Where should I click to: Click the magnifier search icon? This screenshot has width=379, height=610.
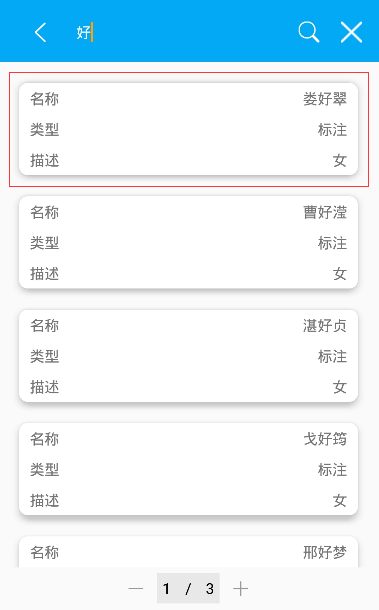click(309, 32)
